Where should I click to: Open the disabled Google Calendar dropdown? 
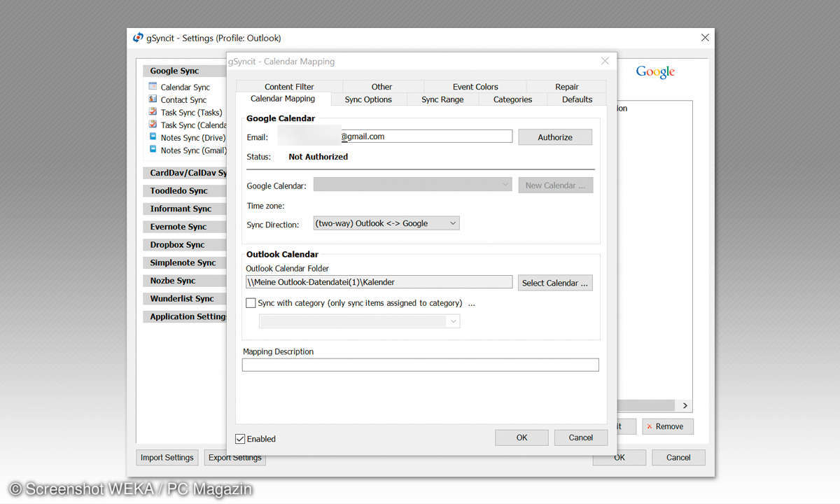(413, 185)
